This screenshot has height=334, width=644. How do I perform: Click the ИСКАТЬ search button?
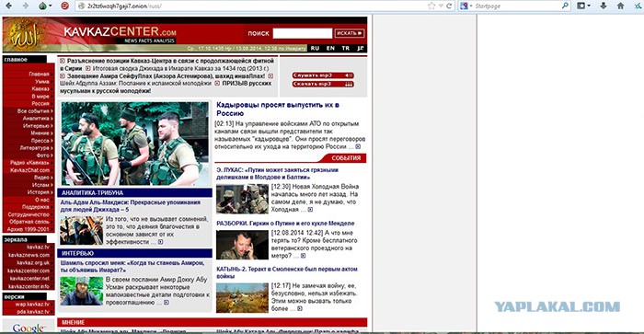tap(349, 33)
